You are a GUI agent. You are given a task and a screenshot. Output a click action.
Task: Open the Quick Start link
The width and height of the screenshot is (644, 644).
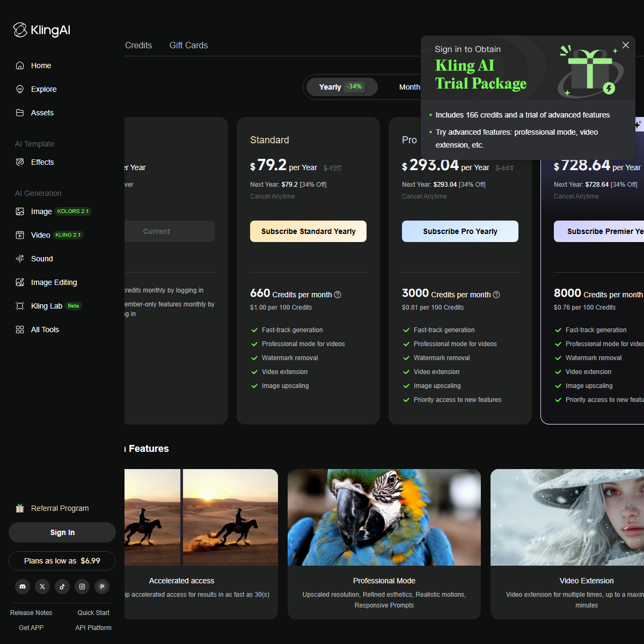[x=93, y=613]
